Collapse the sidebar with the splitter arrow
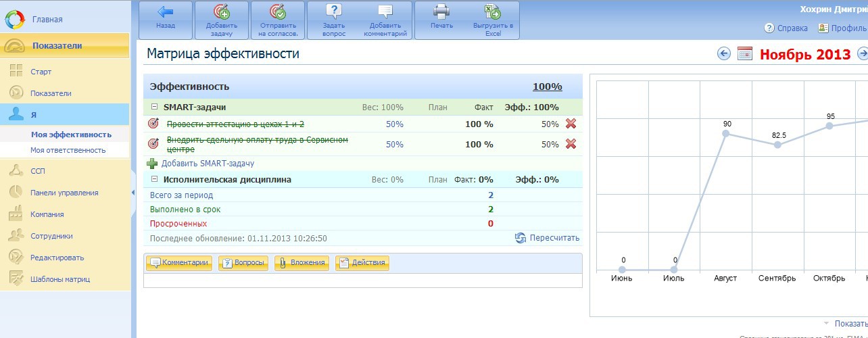This screenshot has width=868, height=338. pos(132,193)
